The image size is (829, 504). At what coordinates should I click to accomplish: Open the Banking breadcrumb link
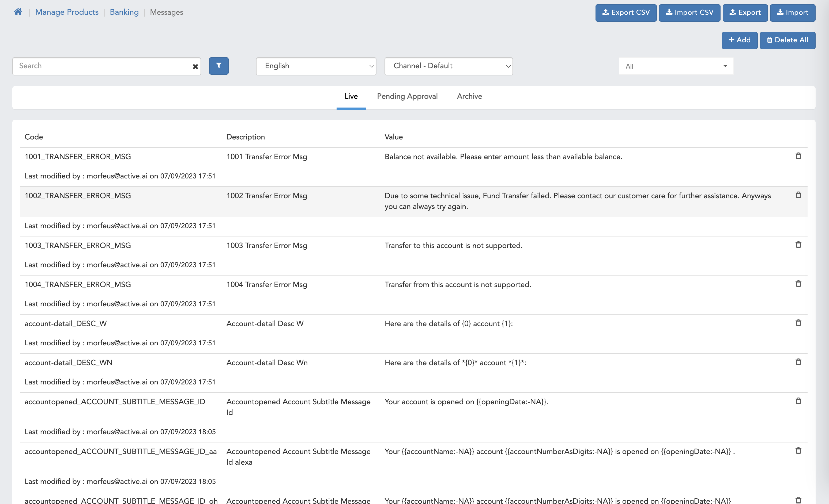coord(124,12)
